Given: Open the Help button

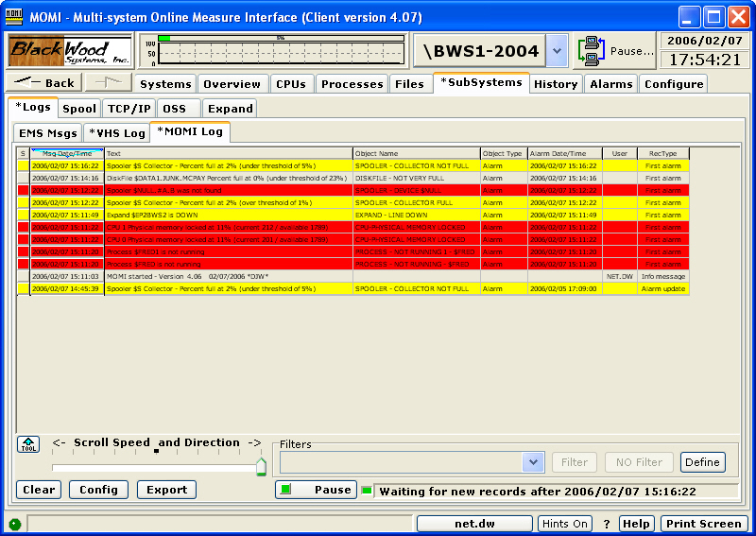Looking at the screenshot, I should 636,524.
